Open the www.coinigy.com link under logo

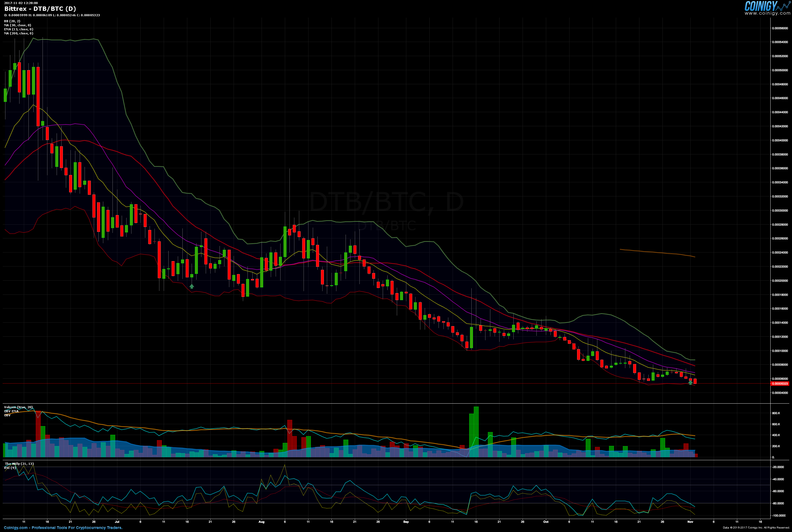[x=767, y=14]
